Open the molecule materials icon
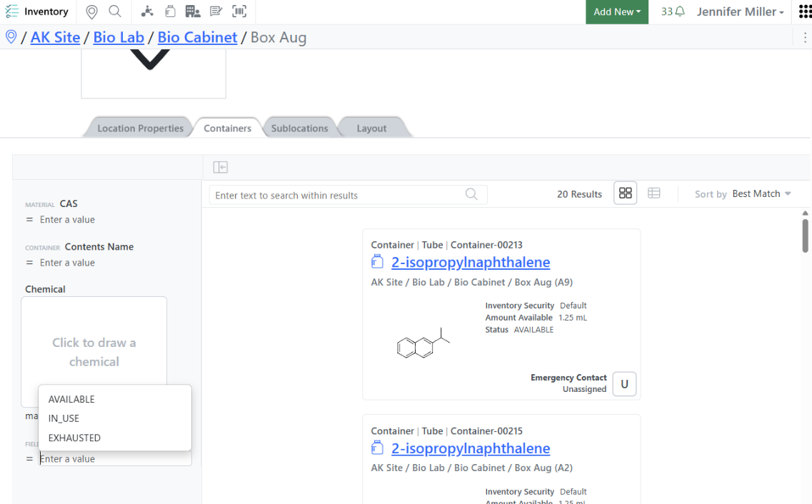This screenshot has height=504, width=812. point(147,11)
